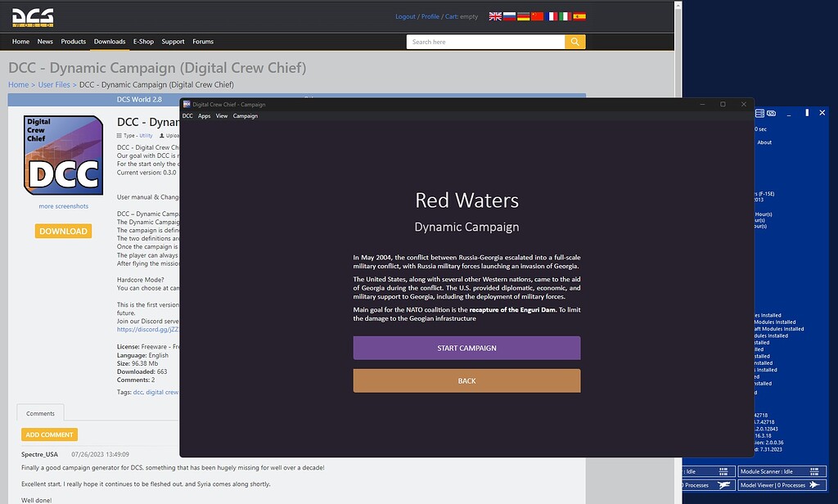This screenshot has width=838, height=504.
Task: Open the User Files breadcrumb link
Action: (54, 83)
